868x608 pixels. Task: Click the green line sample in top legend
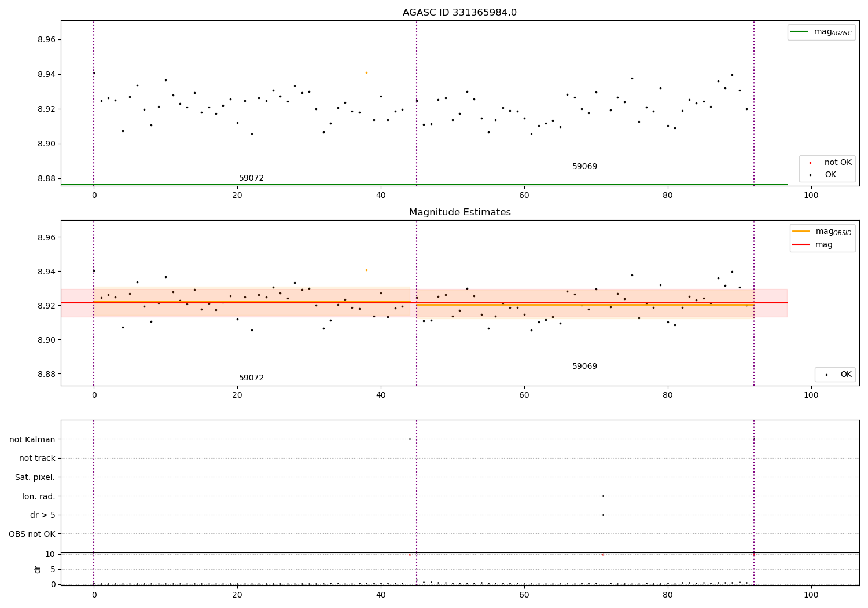pyautogui.click(x=799, y=32)
